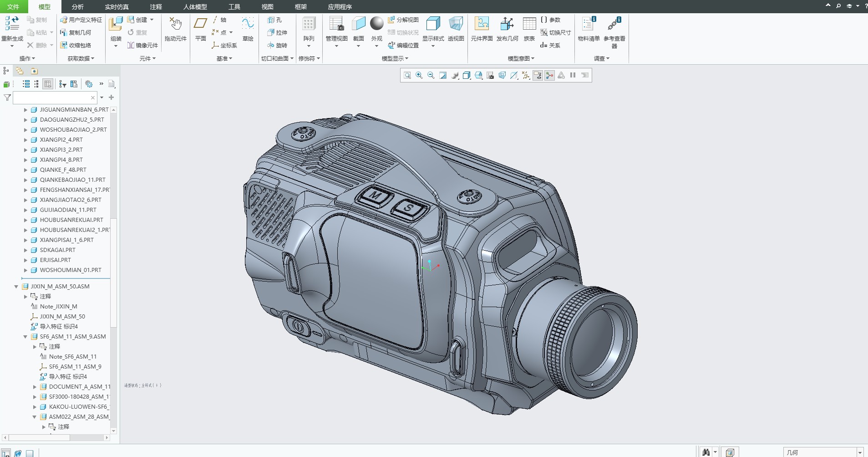Screen dimensions: 868x457
Task: Click the Appearance (外观) sphere icon
Action: (x=376, y=24)
